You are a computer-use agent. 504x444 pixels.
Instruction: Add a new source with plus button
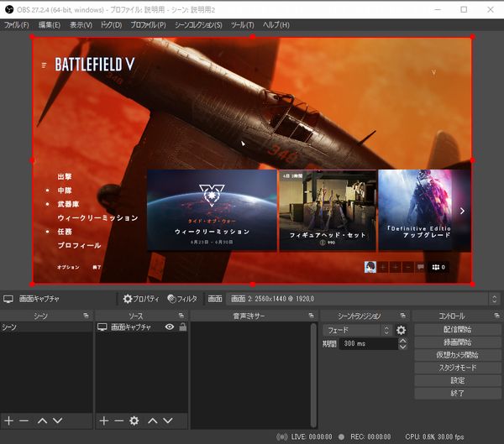104,420
